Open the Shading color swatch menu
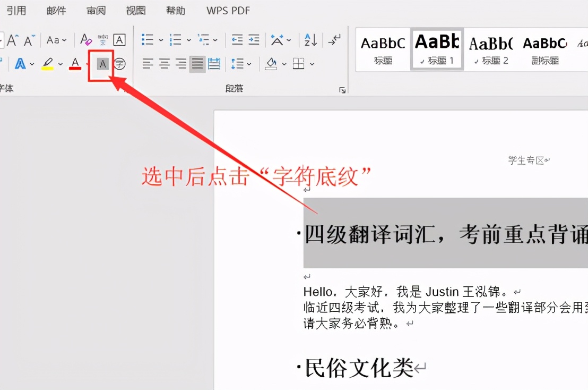Screen dimensions: 588x390 [x=283, y=63]
